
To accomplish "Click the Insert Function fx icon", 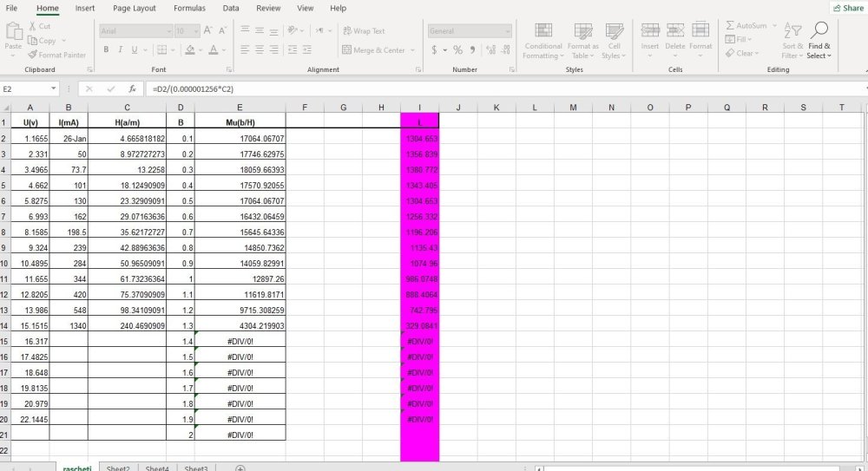I will [132, 88].
